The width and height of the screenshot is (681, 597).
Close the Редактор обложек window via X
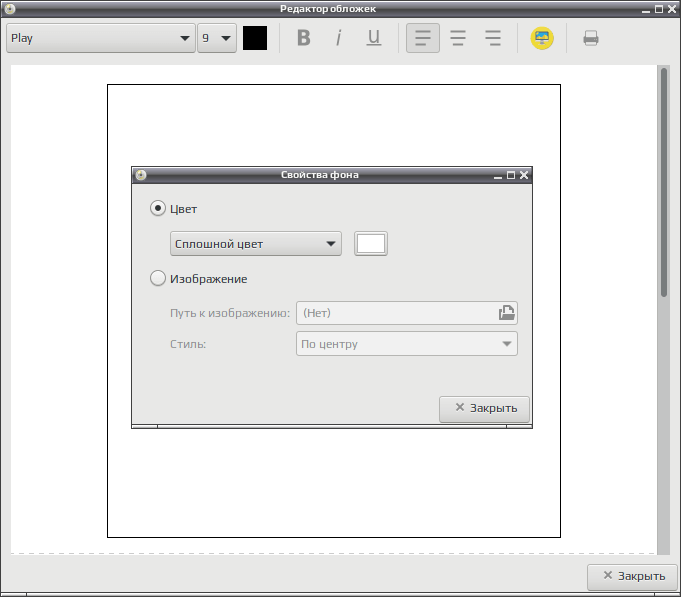click(x=672, y=9)
